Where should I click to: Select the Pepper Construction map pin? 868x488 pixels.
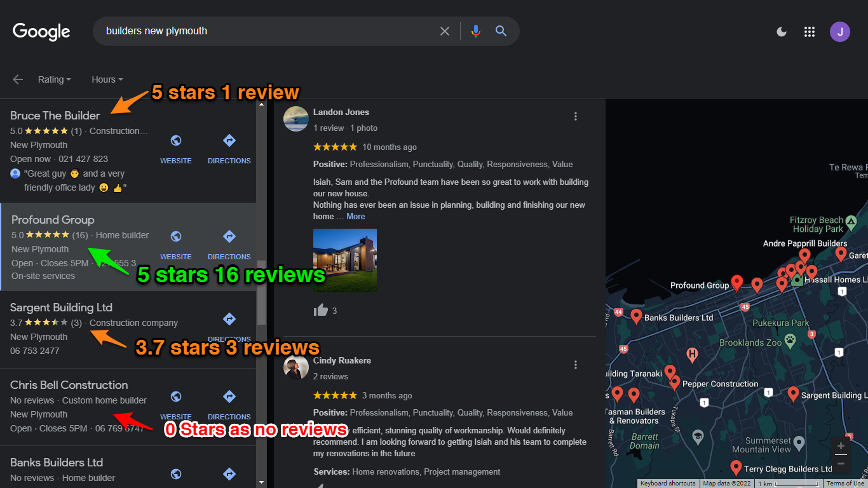pyautogui.click(x=675, y=383)
